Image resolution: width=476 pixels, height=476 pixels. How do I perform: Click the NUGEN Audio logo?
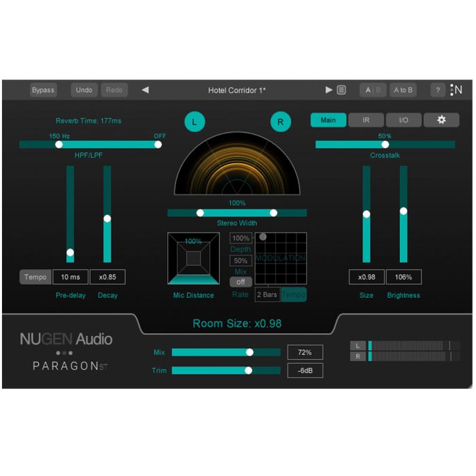click(66, 339)
